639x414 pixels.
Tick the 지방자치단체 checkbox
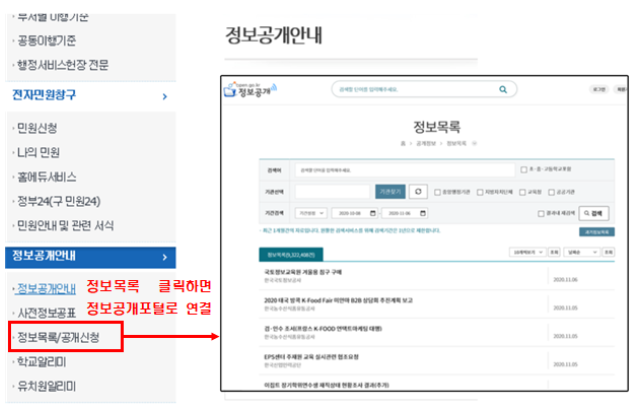coord(480,192)
